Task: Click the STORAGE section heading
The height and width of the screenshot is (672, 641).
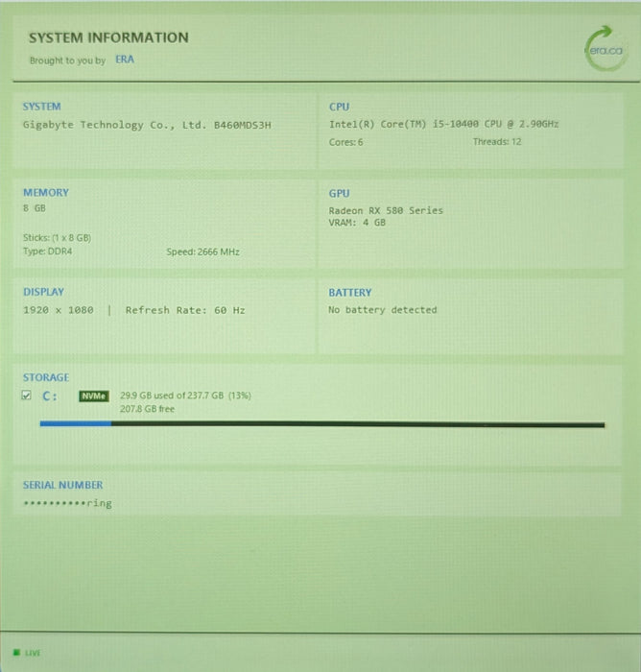Action: (46, 377)
